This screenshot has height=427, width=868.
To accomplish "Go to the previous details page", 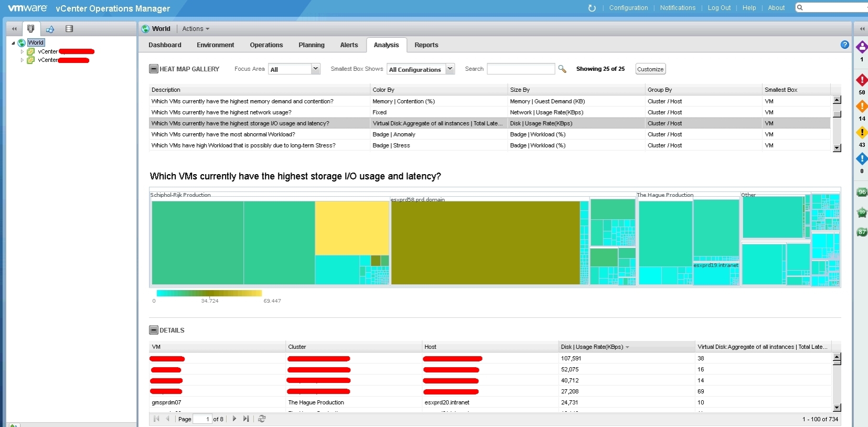I will pyautogui.click(x=168, y=419).
